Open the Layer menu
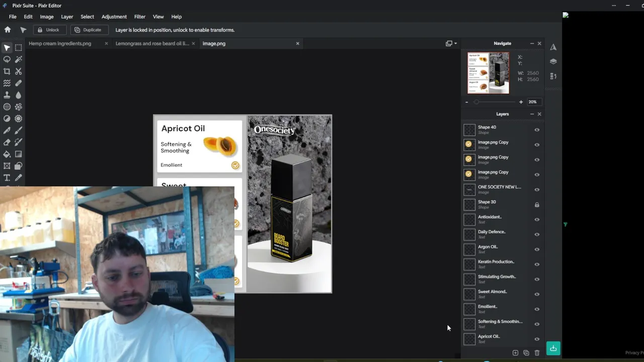 67,17
